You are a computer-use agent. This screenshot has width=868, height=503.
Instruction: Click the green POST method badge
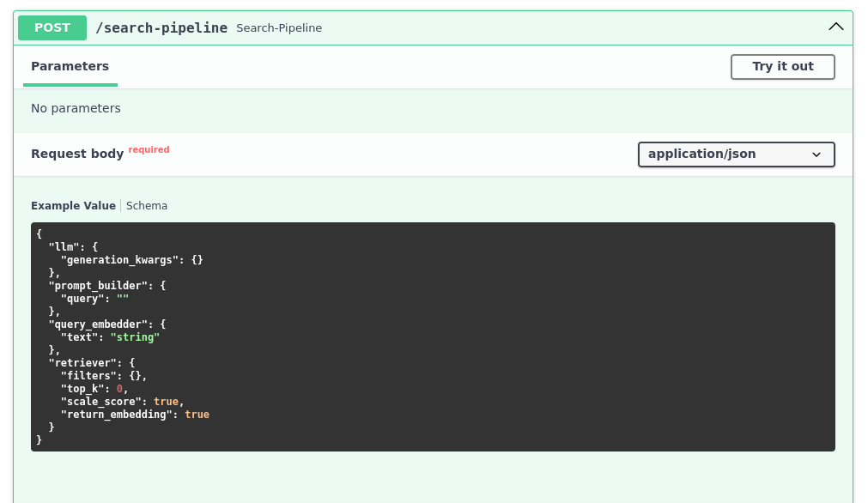click(x=52, y=27)
